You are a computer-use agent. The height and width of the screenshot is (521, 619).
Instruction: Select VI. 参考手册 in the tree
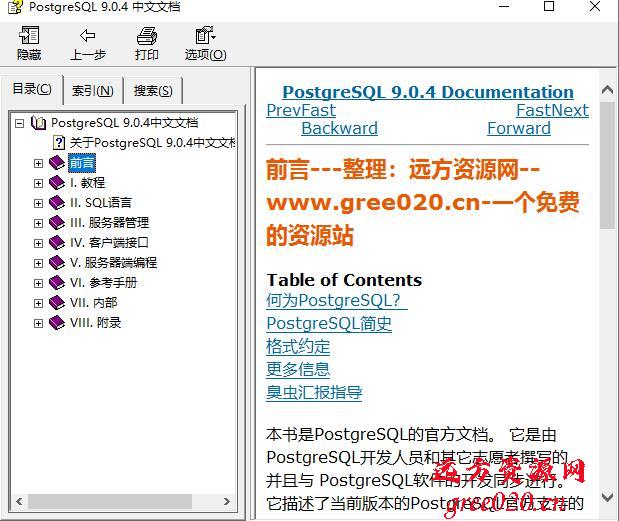[x=103, y=283]
